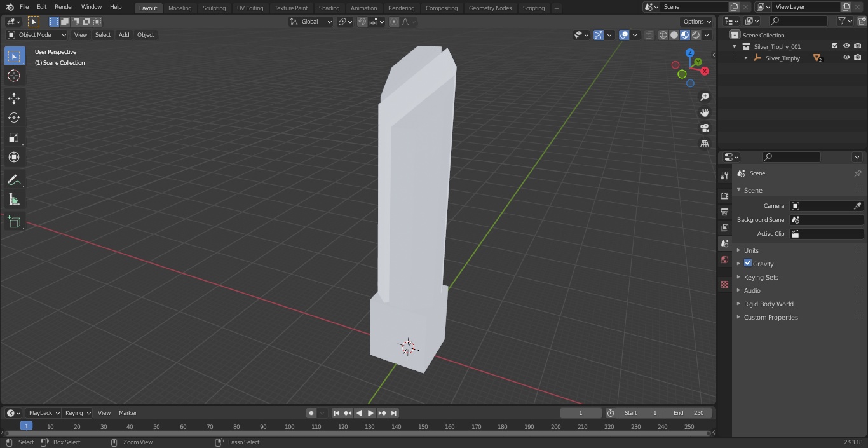The height and width of the screenshot is (448, 868).
Task: Activate the Cursor tool
Action: tap(14, 76)
